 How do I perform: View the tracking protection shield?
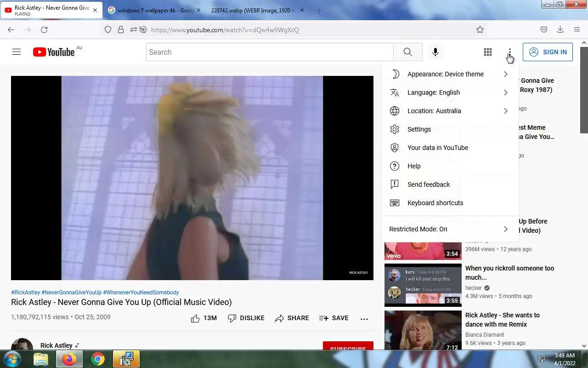(x=108, y=29)
